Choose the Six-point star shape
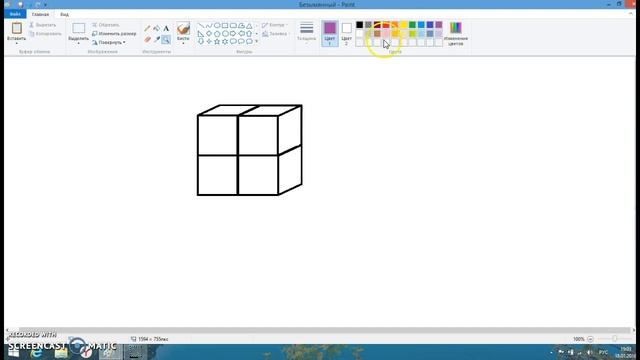The height and width of the screenshot is (360, 640). click(225, 42)
